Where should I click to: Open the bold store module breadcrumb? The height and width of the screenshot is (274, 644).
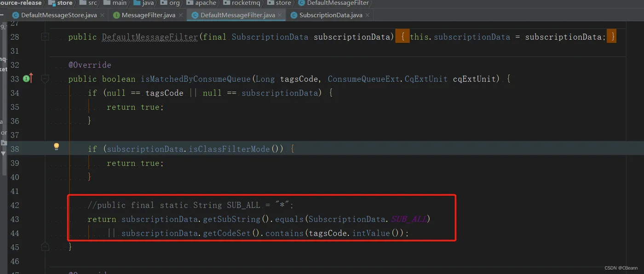[x=65, y=3]
